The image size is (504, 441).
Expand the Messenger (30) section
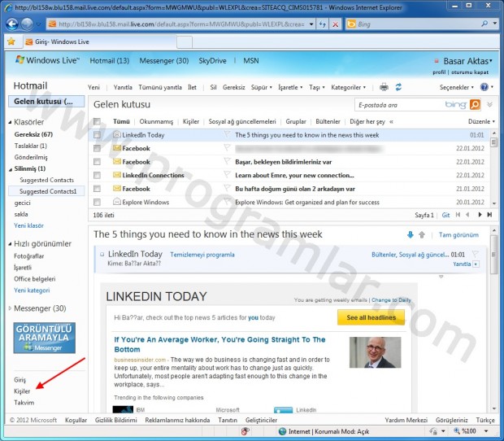coord(10,308)
